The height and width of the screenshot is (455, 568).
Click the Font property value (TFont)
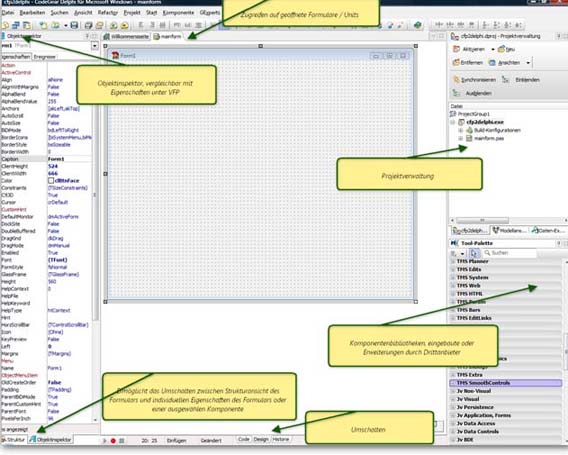point(58,260)
